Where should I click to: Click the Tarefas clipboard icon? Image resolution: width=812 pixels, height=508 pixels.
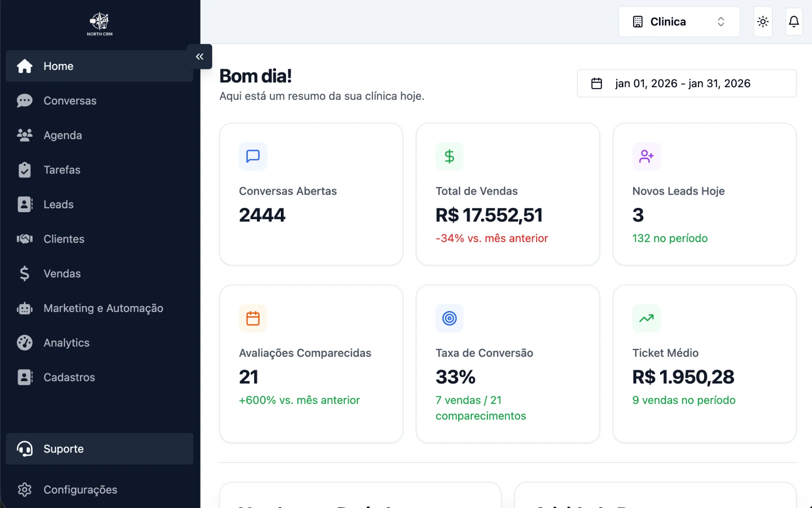click(25, 170)
